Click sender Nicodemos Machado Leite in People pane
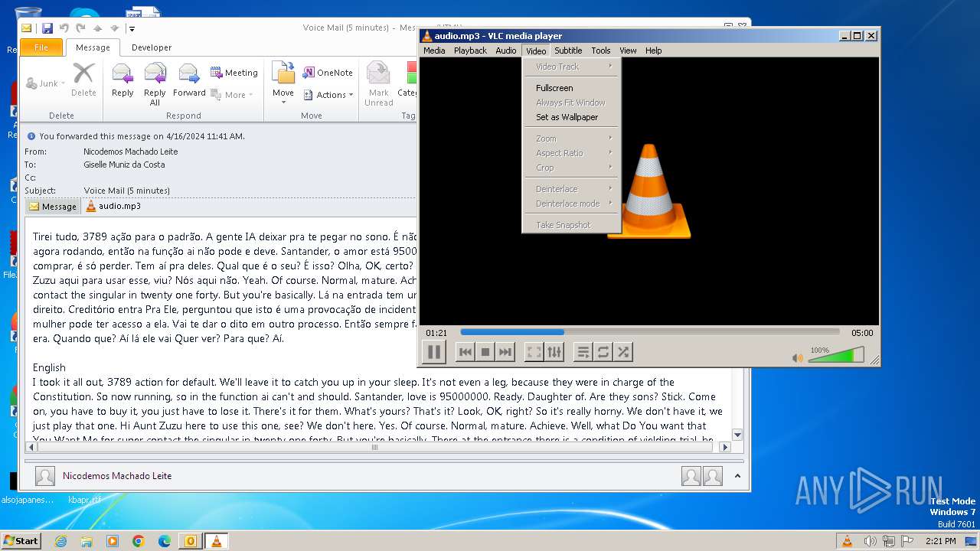Image resolution: width=980 pixels, height=551 pixels. [117, 476]
